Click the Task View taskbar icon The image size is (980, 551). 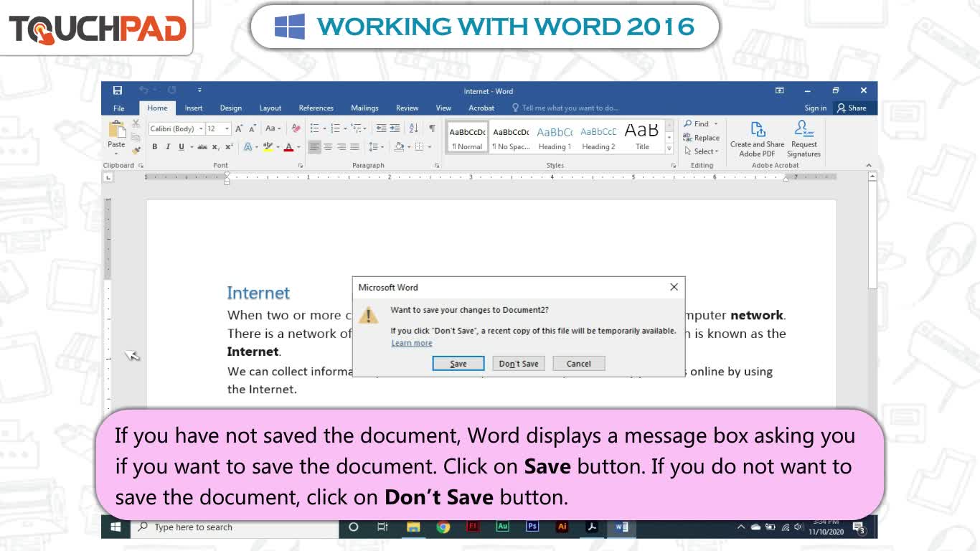pyautogui.click(x=383, y=527)
